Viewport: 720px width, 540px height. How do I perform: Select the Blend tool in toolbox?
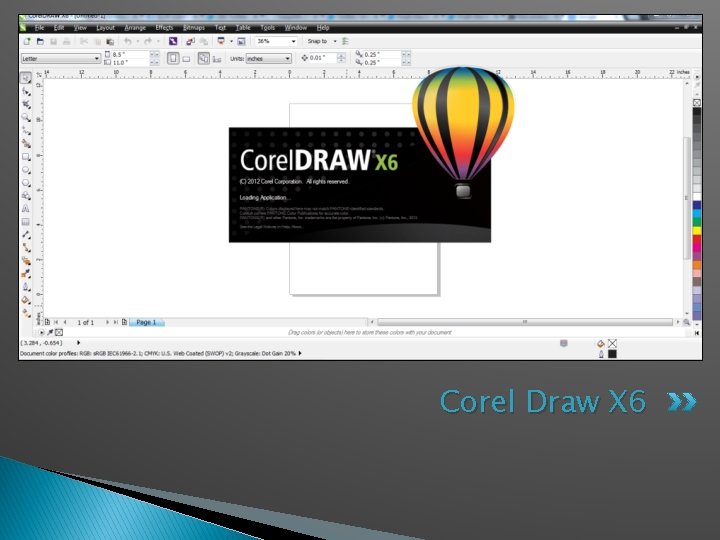(26, 261)
